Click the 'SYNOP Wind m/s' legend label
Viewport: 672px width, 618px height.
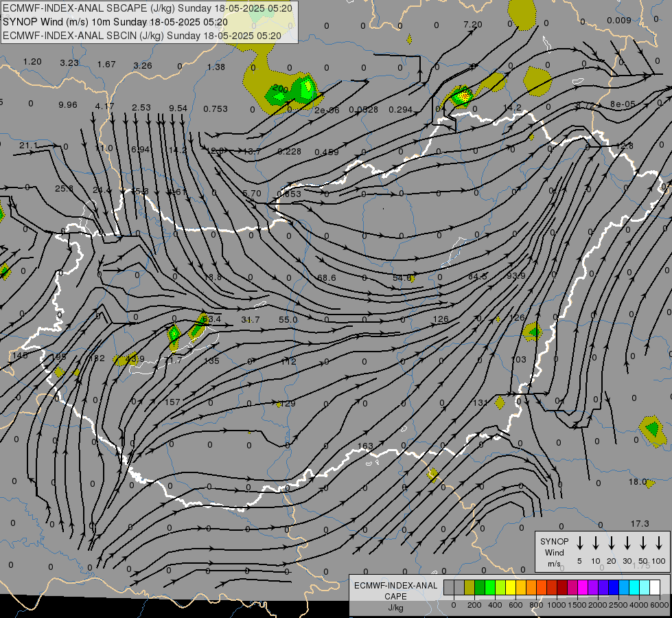click(x=554, y=553)
